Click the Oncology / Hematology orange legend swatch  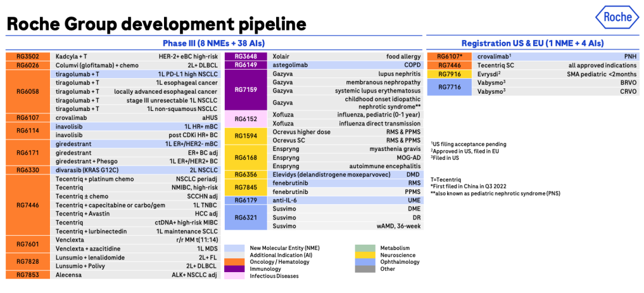coord(234,262)
